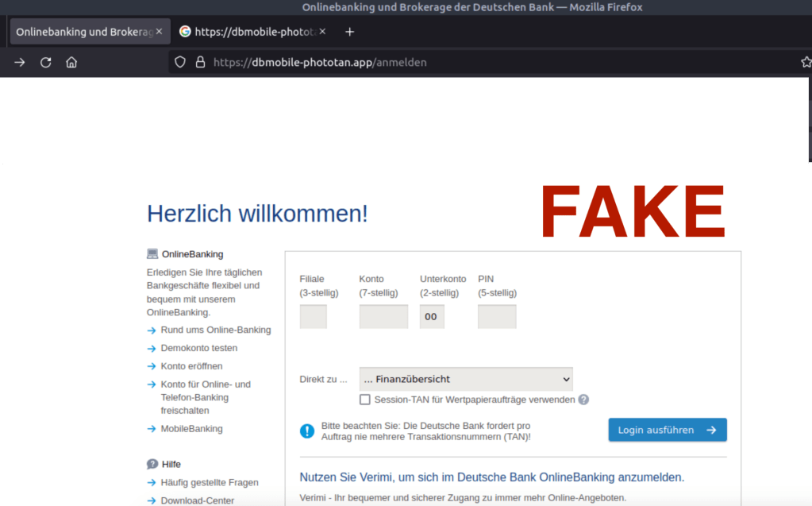Open Rund ums Online-Banking link
The image size is (812, 506).
click(215, 330)
